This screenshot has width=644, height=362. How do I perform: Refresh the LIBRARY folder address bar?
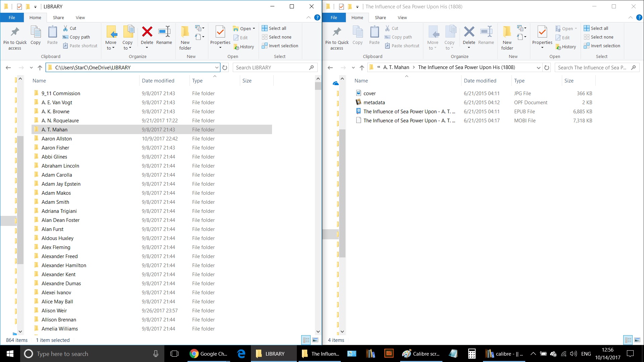(225, 67)
